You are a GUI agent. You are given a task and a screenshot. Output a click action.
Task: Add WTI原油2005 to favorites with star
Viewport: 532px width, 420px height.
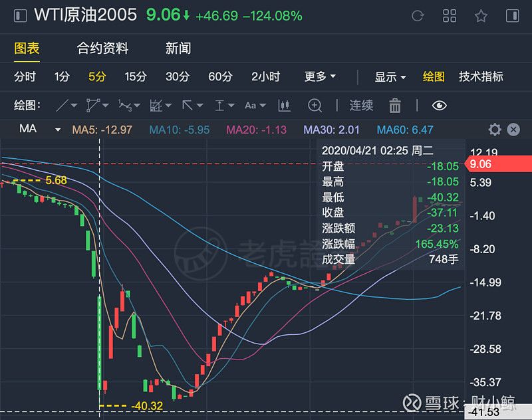click(x=481, y=16)
